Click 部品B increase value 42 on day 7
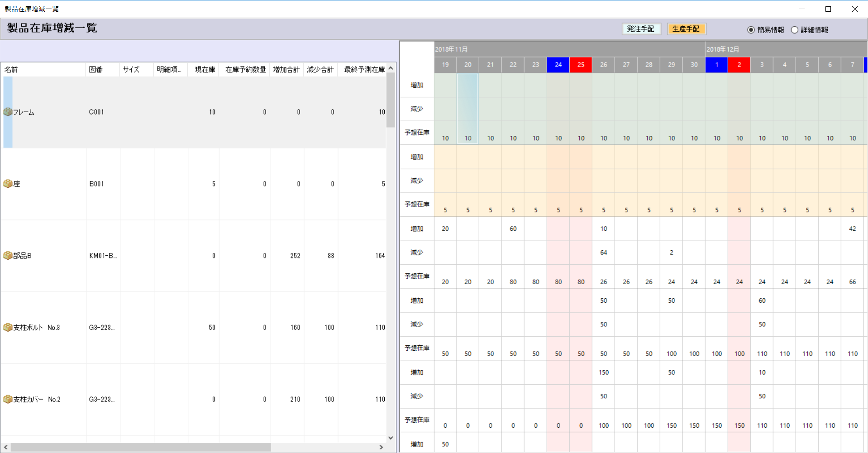This screenshot has height=453, width=868. (853, 229)
